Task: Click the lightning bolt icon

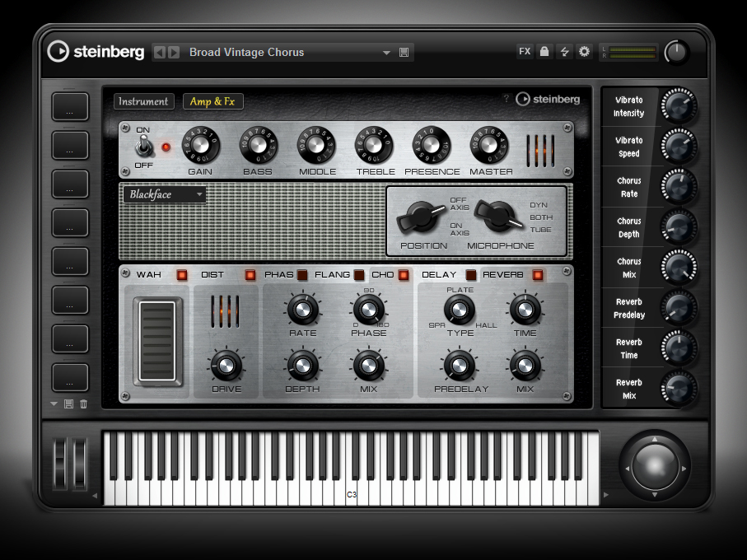Action: point(564,51)
